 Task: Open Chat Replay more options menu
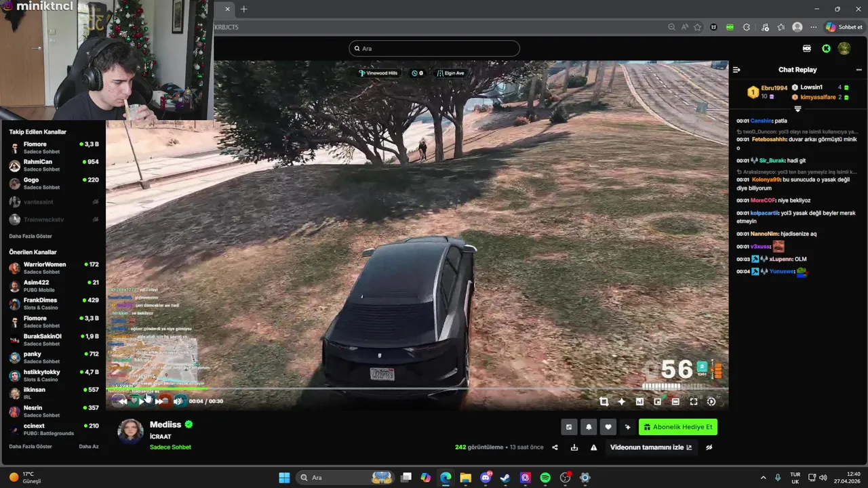859,70
